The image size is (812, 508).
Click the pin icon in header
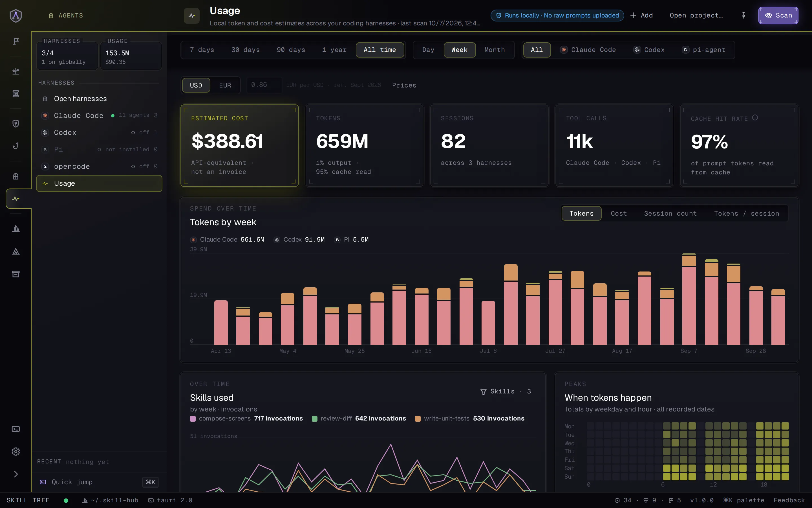click(743, 16)
